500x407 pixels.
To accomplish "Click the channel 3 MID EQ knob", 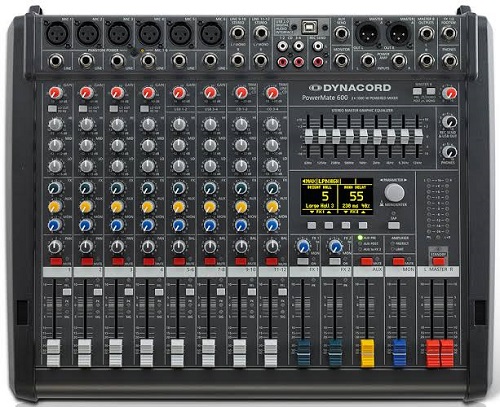I will click(x=117, y=145).
